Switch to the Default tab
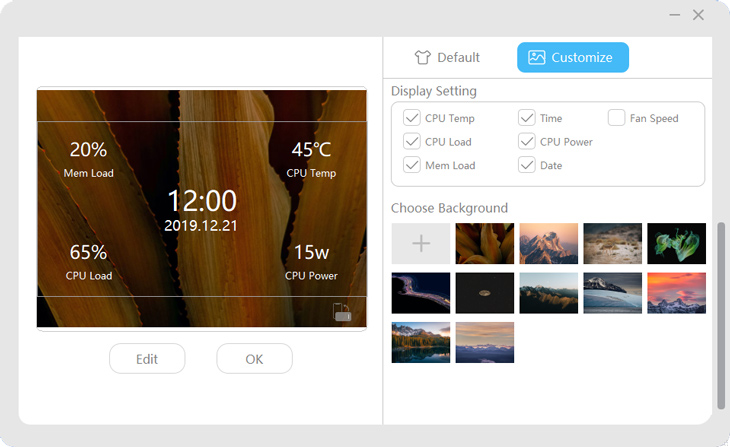The image size is (730, 447). [447, 57]
